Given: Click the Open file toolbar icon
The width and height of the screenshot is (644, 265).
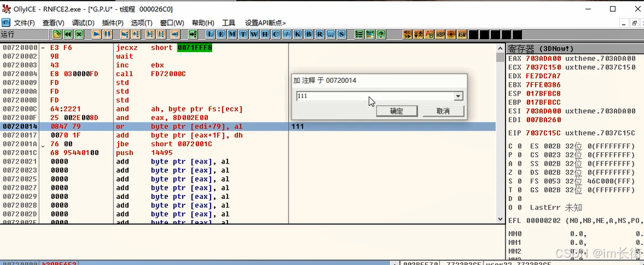Looking at the screenshot, I should tap(57, 34).
